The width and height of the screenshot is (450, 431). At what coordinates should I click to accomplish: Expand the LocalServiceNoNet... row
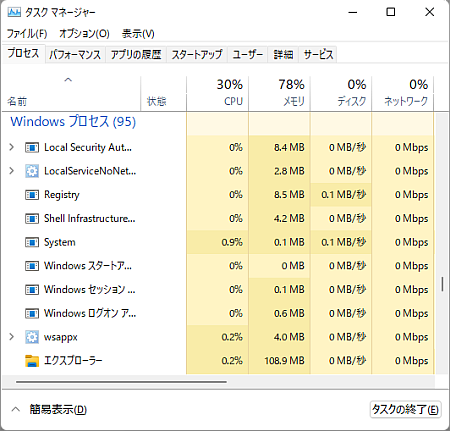tap(12, 171)
